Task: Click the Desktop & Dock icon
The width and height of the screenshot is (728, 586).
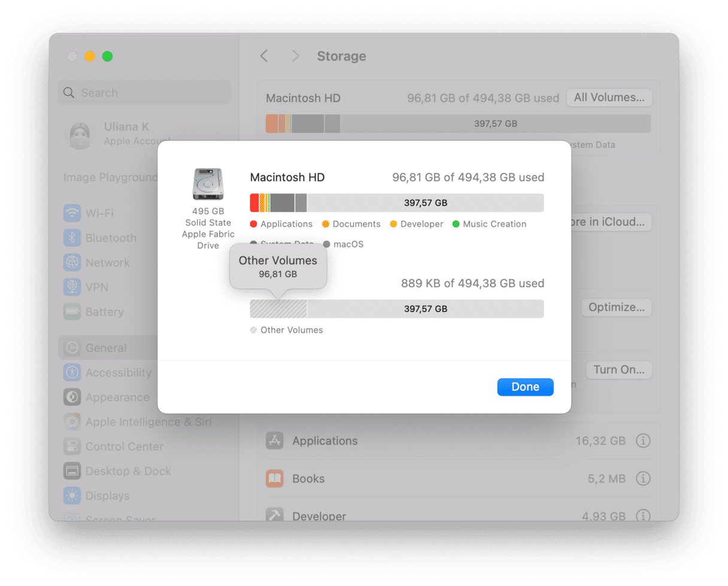Action: [72, 471]
